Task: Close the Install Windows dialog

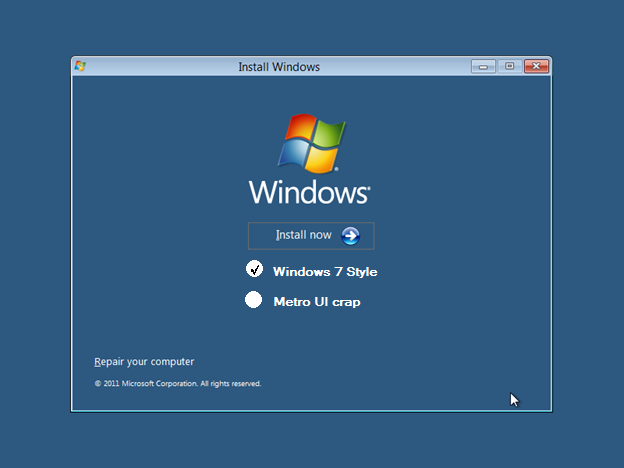Action: [536, 66]
